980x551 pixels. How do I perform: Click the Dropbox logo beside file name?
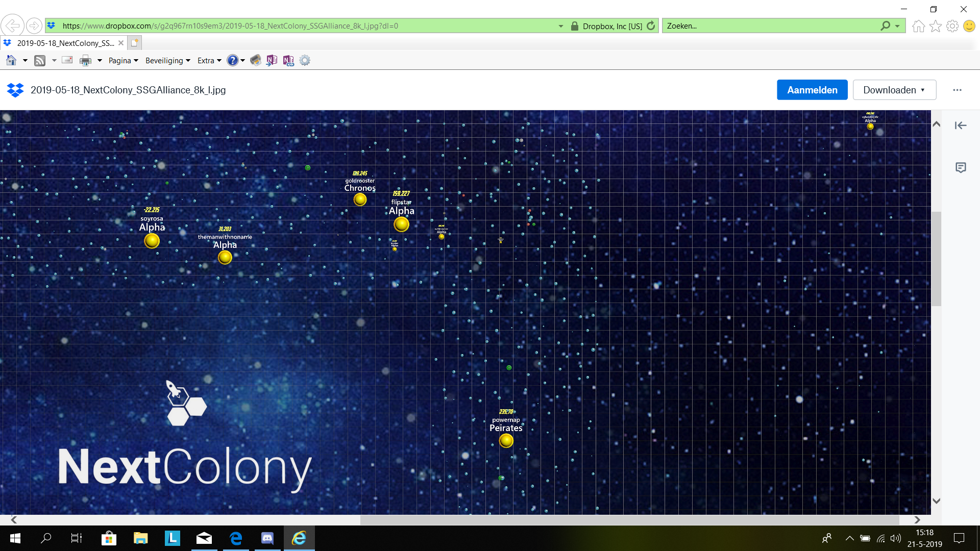tap(15, 90)
